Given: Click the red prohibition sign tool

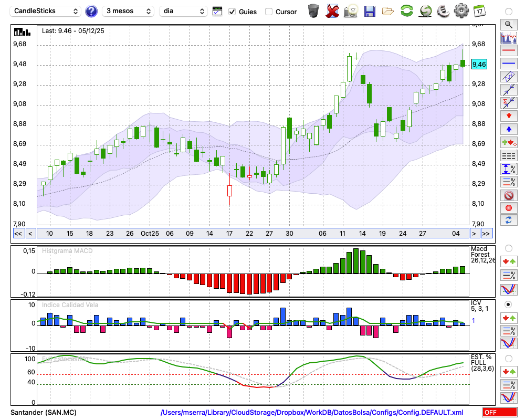Looking at the screenshot, I should pyautogui.click(x=508, y=195).
